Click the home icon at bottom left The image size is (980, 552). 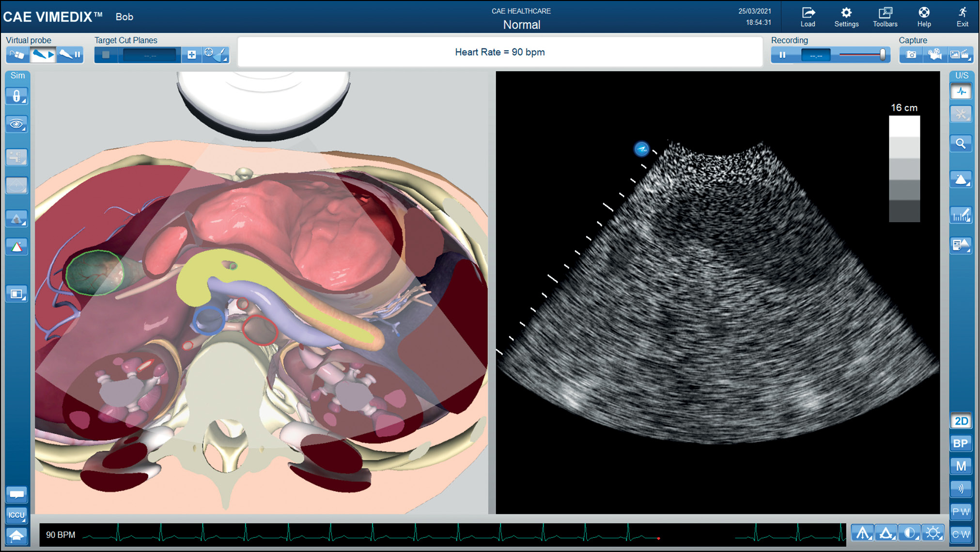[17, 536]
